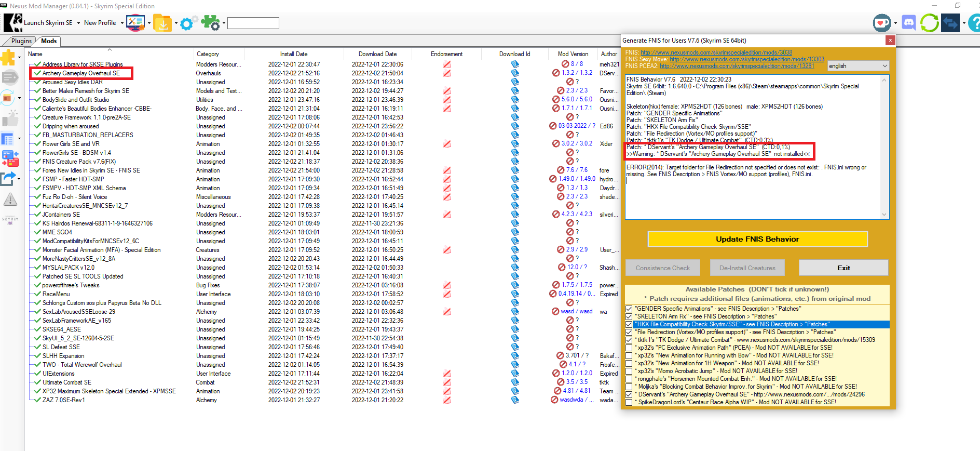This screenshot has height=451, width=980.
Task: Click the yellow puzzle piece add-mod icon
Action: [8, 57]
